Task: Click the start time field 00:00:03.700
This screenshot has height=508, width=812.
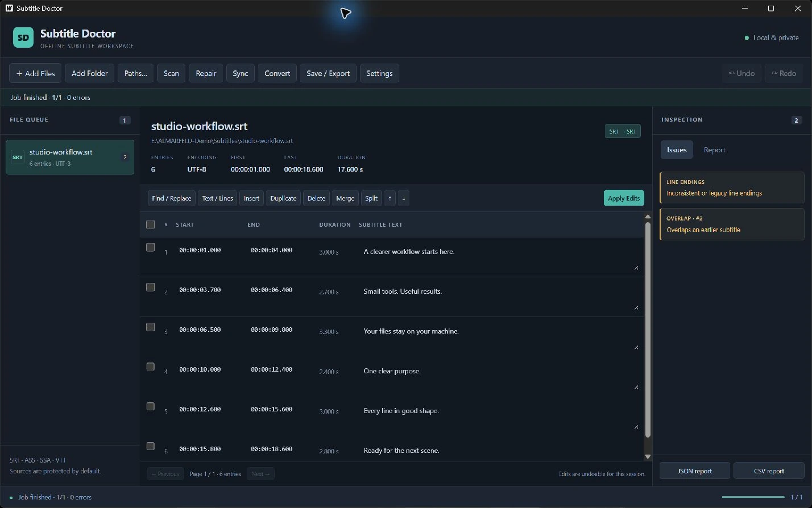Action: pos(200,290)
